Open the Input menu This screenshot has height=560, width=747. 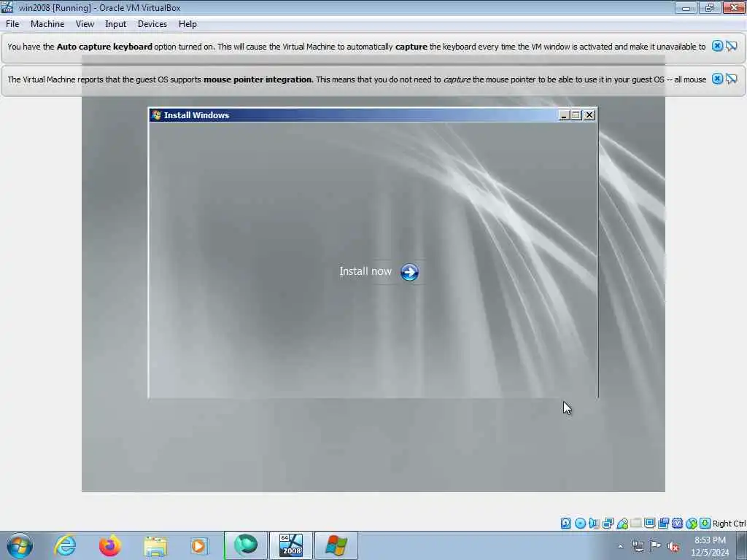(x=116, y=24)
